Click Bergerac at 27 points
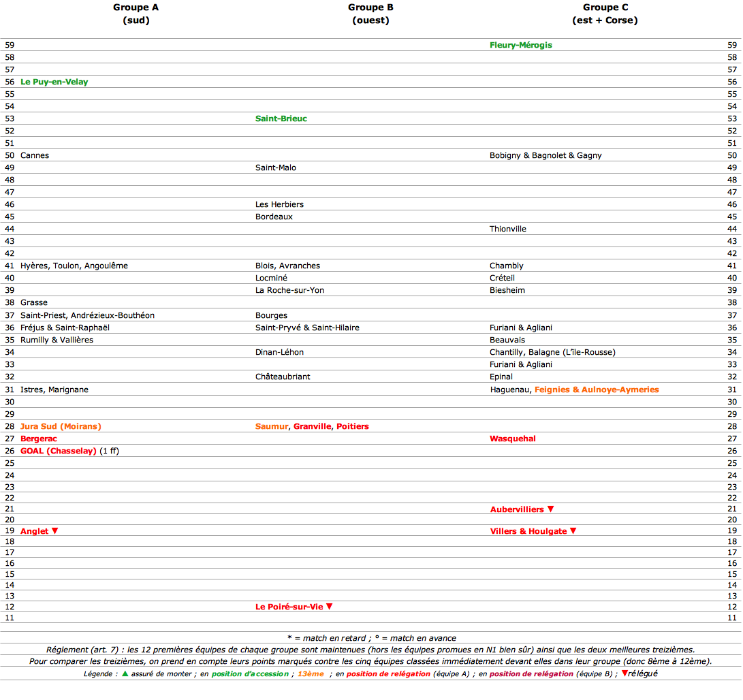Viewport: 743px width, 700px height. [38, 439]
